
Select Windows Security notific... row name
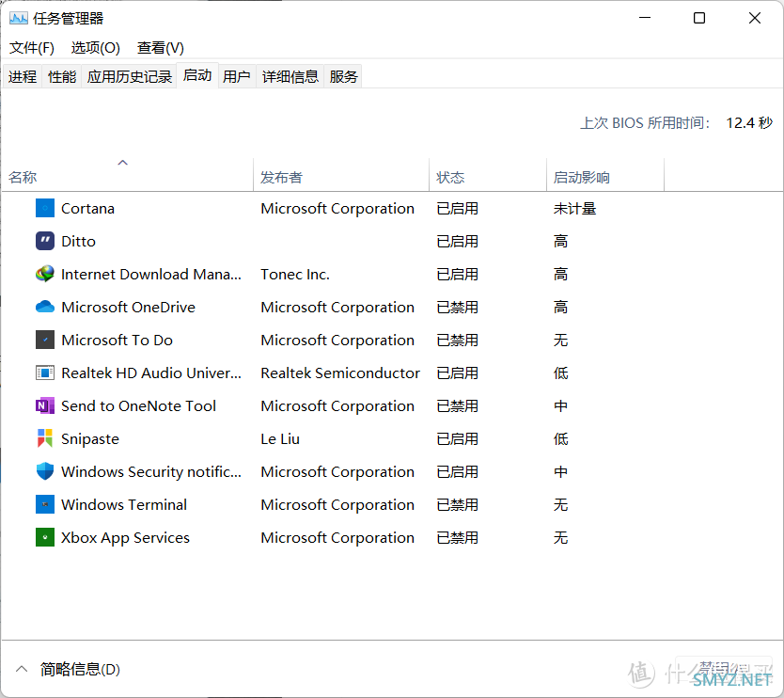tap(151, 471)
